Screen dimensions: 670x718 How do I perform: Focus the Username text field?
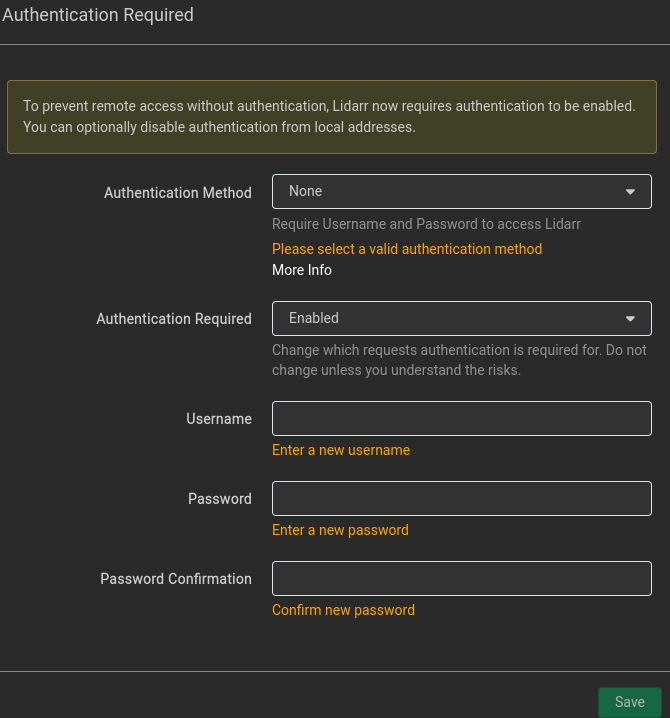pyautogui.click(x=461, y=418)
